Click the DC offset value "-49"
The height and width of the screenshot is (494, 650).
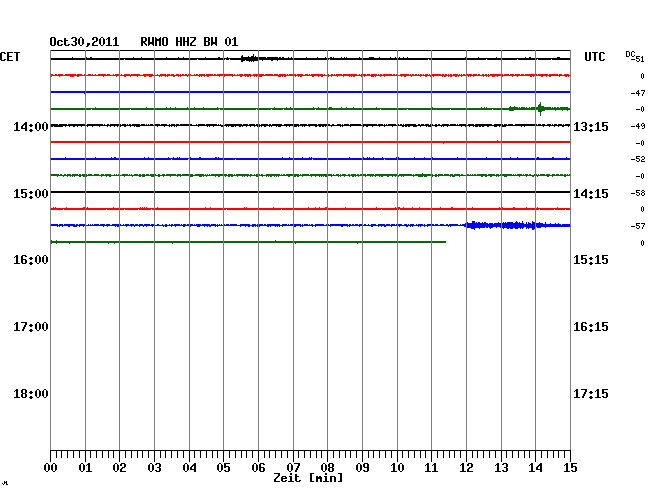pos(638,126)
